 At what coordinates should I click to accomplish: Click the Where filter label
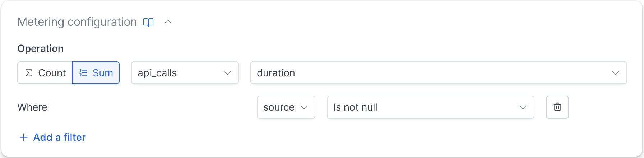pyautogui.click(x=32, y=107)
